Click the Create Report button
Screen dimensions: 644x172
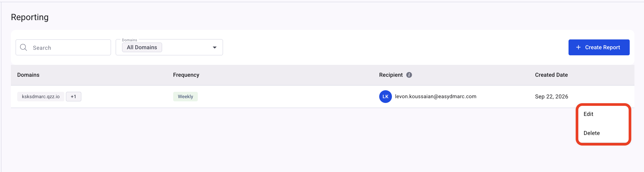tap(599, 47)
